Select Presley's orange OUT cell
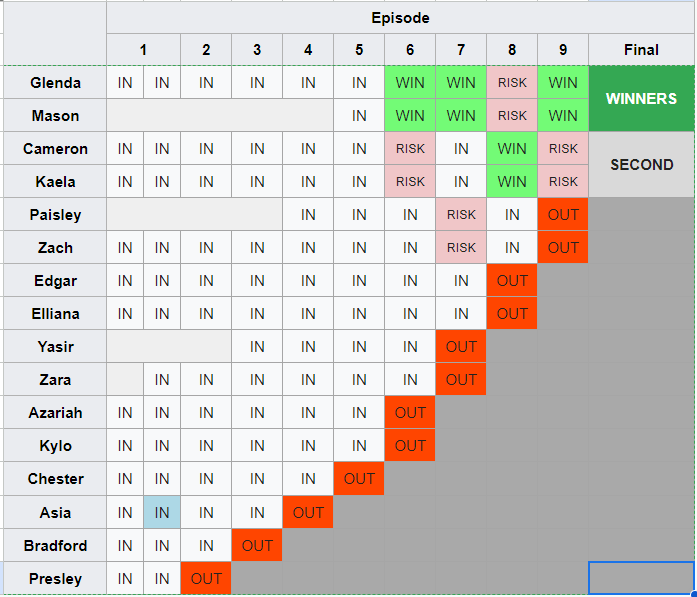697x597 pixels. pos(206,578)
